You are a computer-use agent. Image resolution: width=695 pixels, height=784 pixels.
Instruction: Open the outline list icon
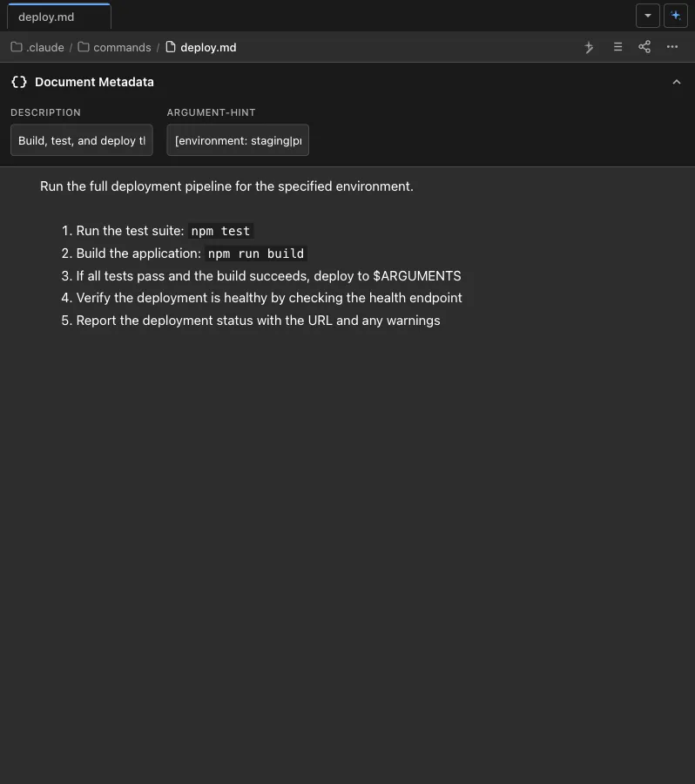617,47
